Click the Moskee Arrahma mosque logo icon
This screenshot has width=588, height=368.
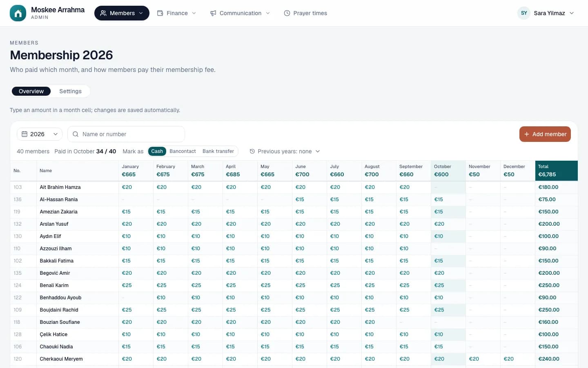click(x=18, y=13)
